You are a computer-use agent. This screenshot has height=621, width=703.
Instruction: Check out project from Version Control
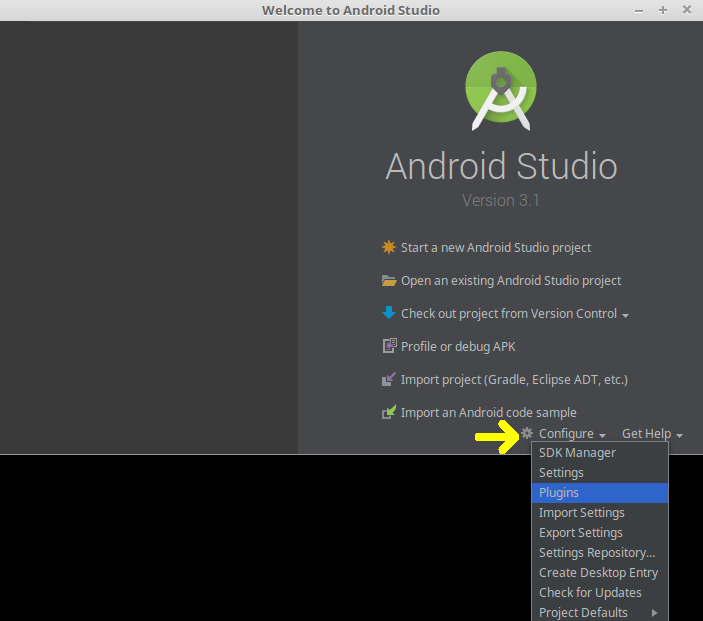509,314
